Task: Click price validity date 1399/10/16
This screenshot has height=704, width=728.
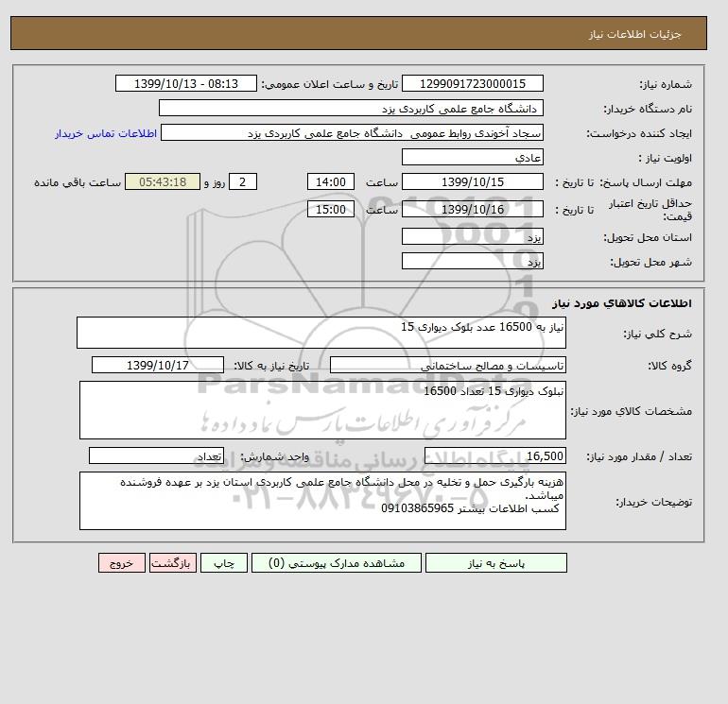Action: 472,209
